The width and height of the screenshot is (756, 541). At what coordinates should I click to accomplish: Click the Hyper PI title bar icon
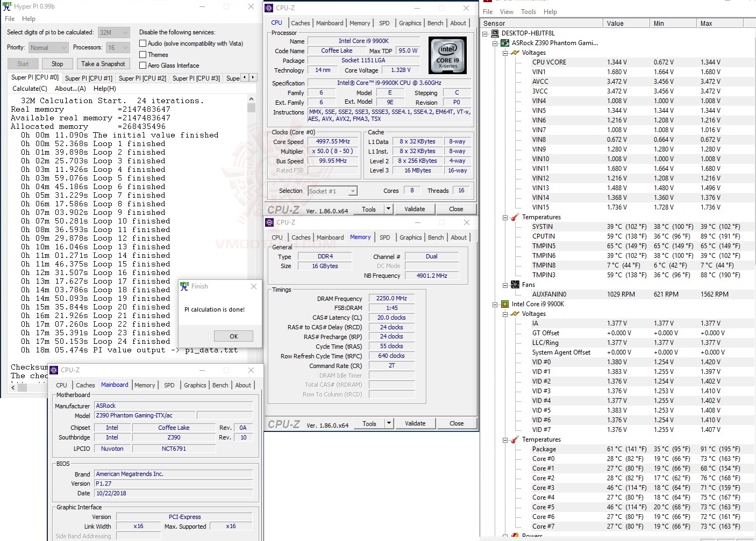tap(7, 6)
